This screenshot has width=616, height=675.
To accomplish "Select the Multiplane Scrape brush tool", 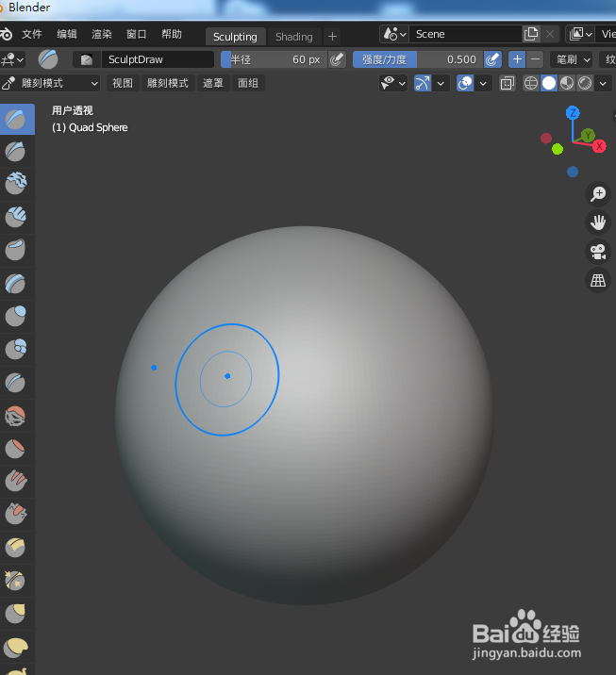I will click(16, 548).
